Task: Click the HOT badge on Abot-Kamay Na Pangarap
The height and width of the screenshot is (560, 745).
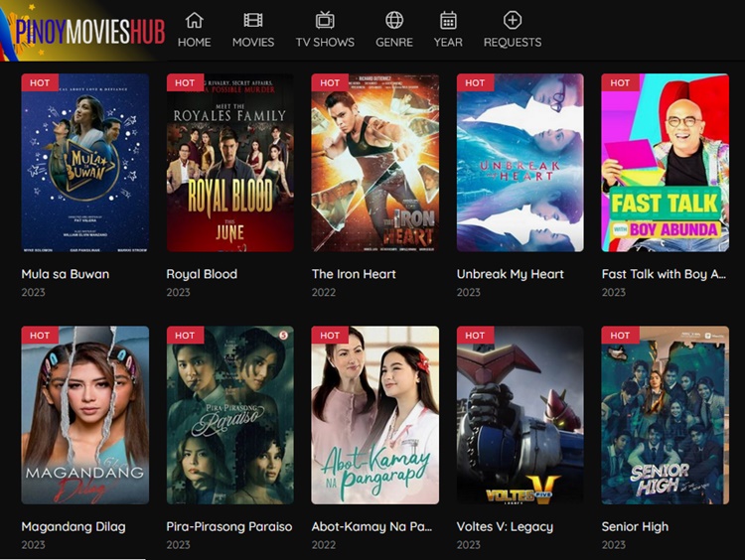Action: pyautogui.click(x=330, y=336)
